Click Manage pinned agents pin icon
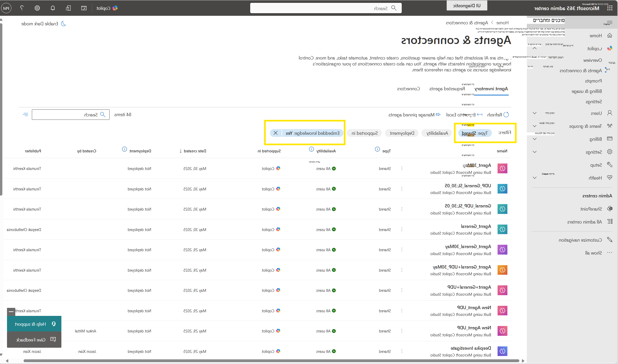 tap(438, 115)
